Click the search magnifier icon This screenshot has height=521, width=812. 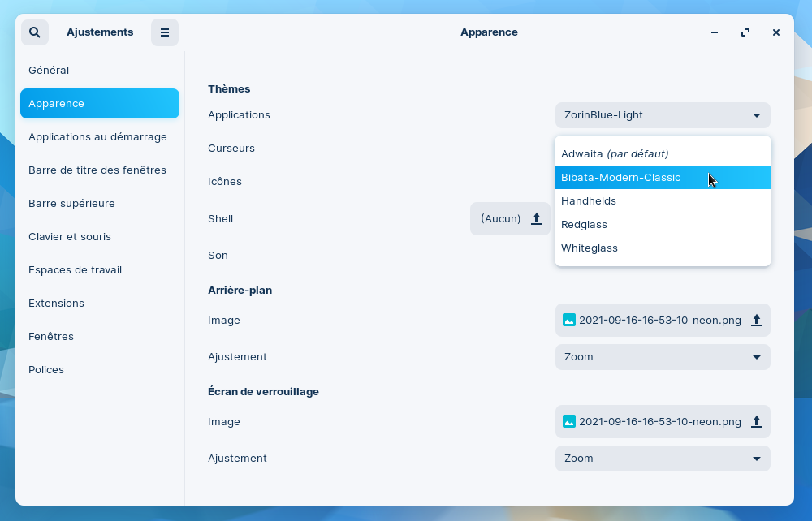point(34,32)
